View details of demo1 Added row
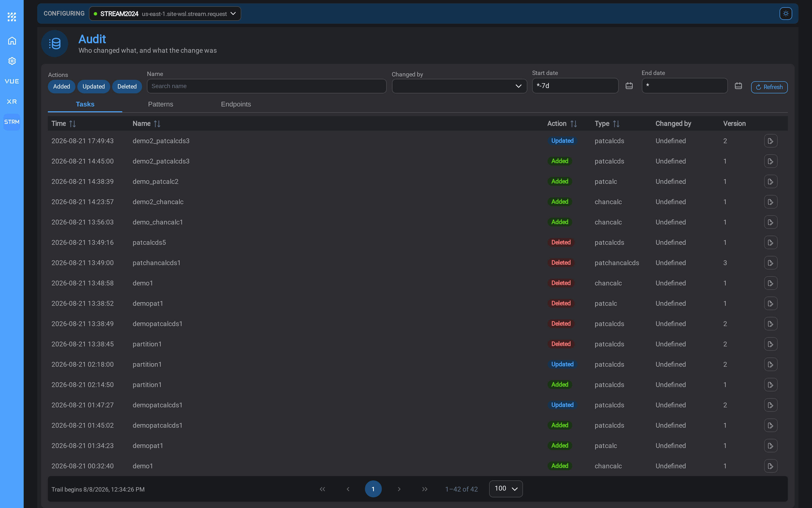Image resolution: width=812 pixels, height=508 pixels. (x=771, y=466)
